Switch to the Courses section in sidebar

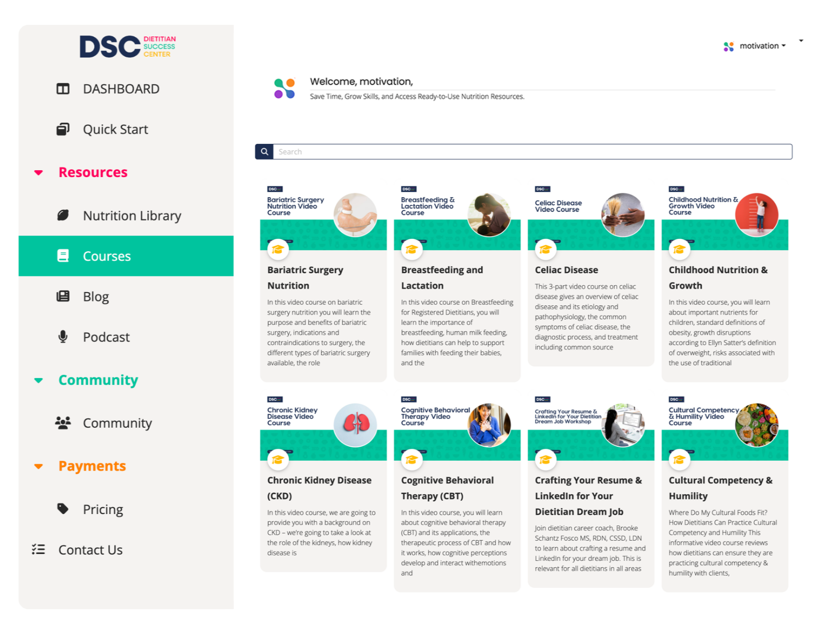pos(106,256)
